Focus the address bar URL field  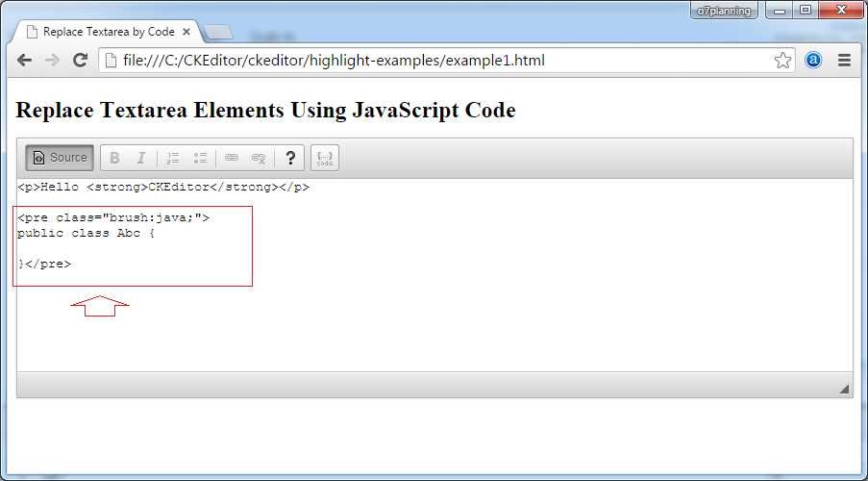click(x=446, y=61)
